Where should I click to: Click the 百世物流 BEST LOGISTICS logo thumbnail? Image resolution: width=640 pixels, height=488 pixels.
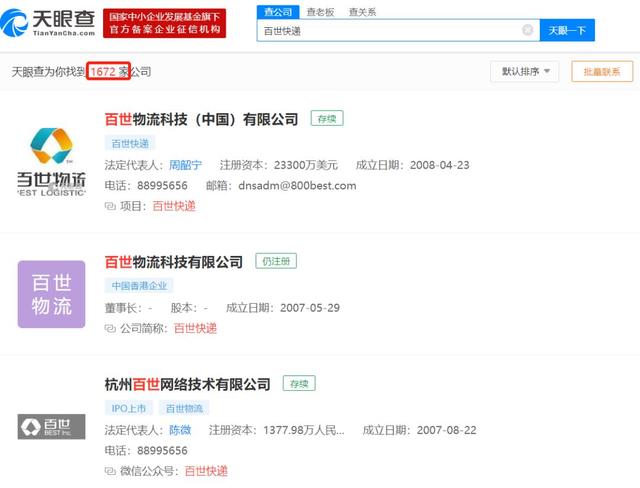click(51, 162)
